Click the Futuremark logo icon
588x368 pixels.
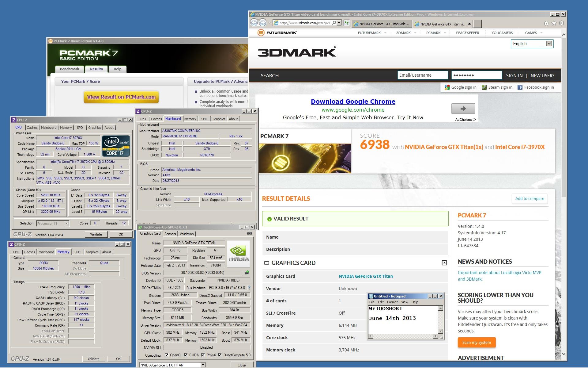(x=261, y=33)
